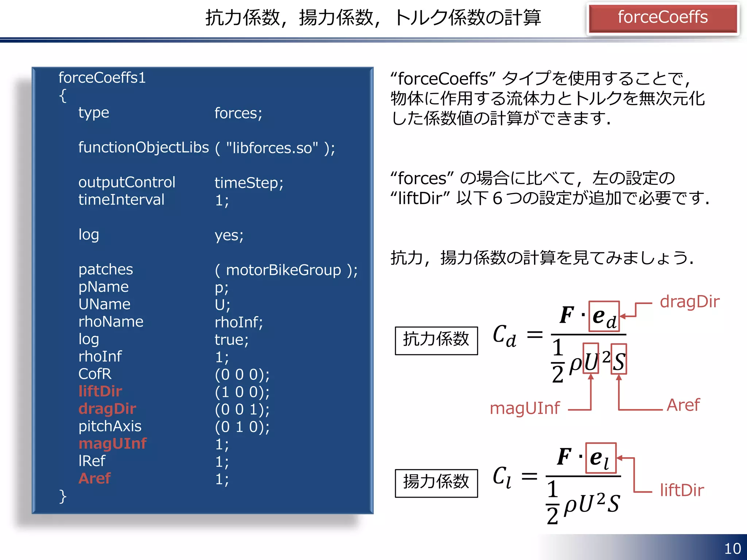Click the slide page number 10

coord(732,549)
